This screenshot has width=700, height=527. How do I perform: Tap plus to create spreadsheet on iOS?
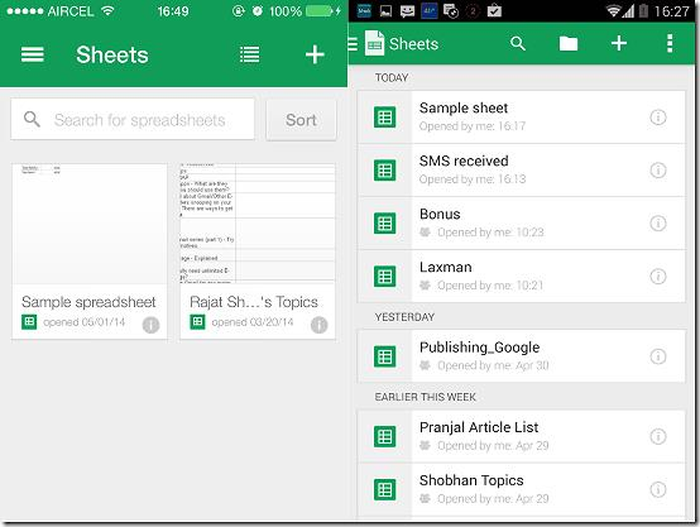click(x=315, y=55)
